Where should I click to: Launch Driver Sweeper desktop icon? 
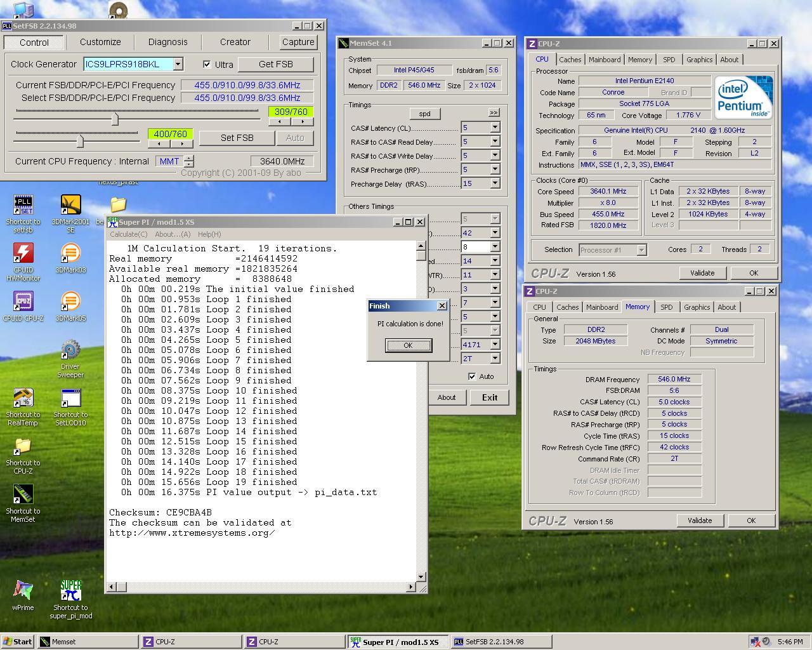[x=70, y=359]
